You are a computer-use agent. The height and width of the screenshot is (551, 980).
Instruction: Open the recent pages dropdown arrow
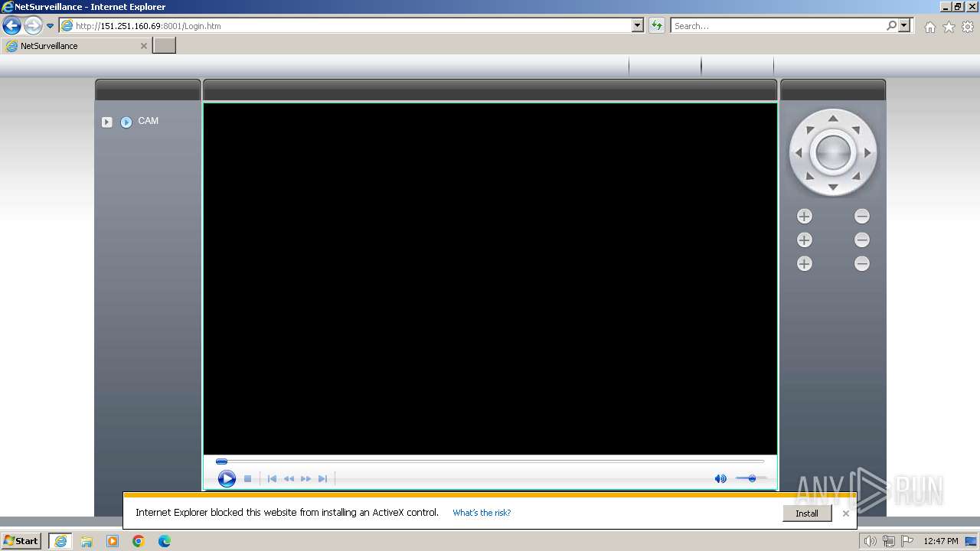pyautogui.click(x=51, y=26)
